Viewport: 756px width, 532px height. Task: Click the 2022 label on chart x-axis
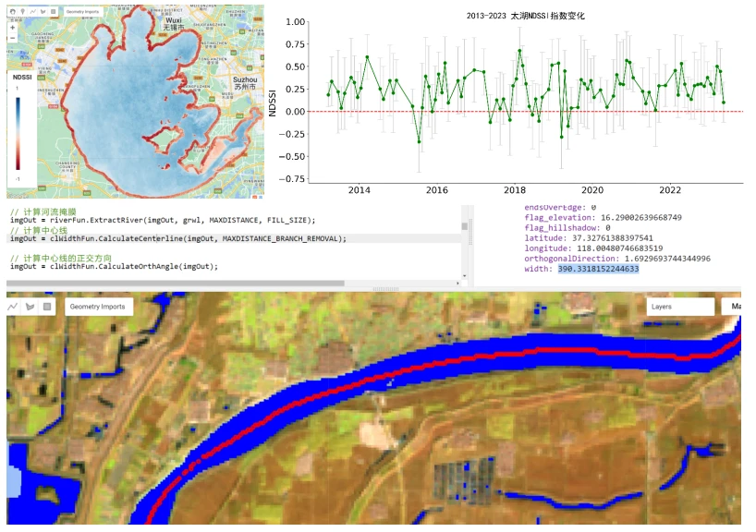pyautogui.click(x=670, y=190)
